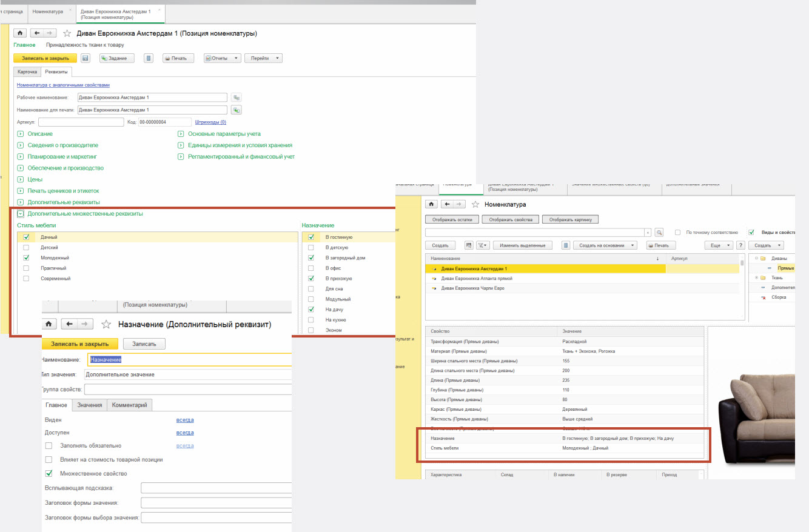The image size is (809, 532).
Task: Switch to Комментарий tab in Назначение window
Action: pos(130,405)
